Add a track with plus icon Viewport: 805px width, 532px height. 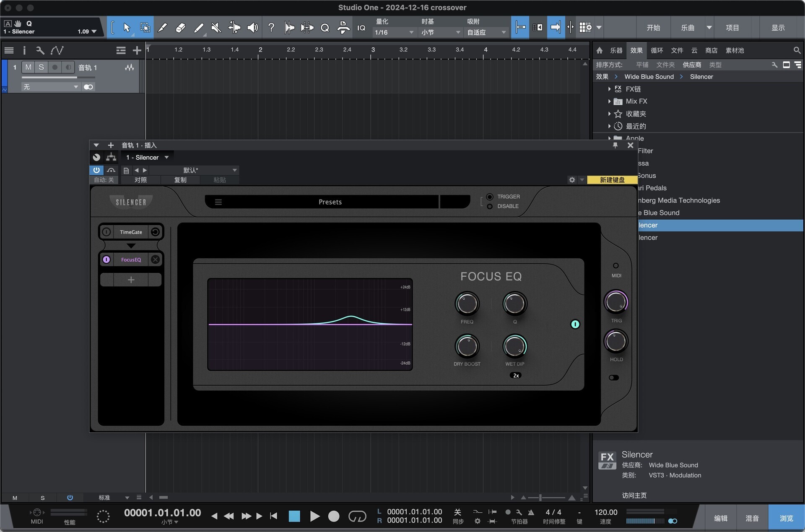137,50
